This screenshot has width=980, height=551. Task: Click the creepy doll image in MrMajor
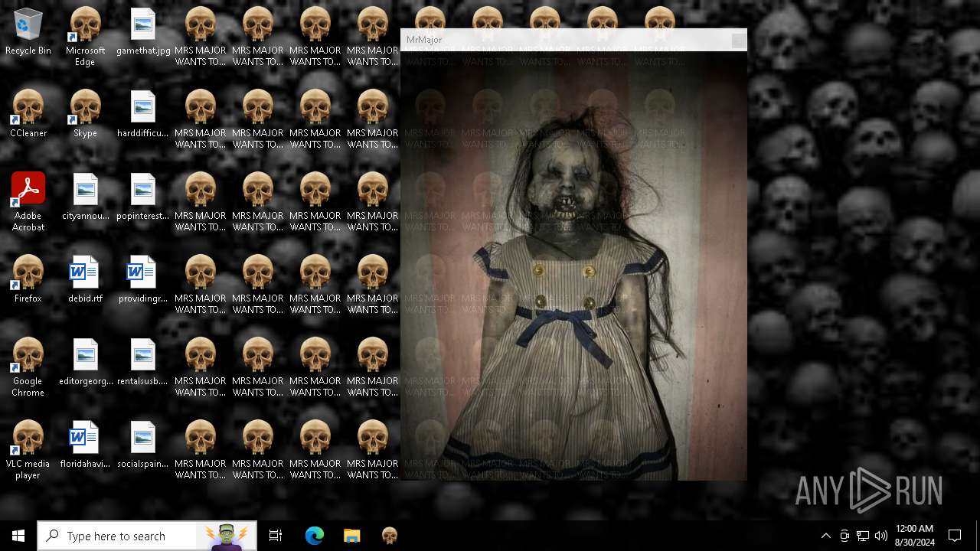pos(573,266)
